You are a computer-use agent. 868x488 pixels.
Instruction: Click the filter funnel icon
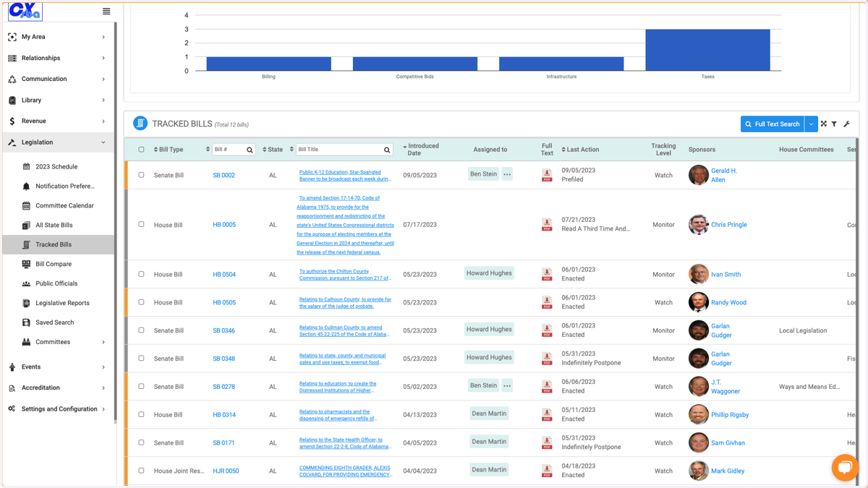(x=834, y=124)
